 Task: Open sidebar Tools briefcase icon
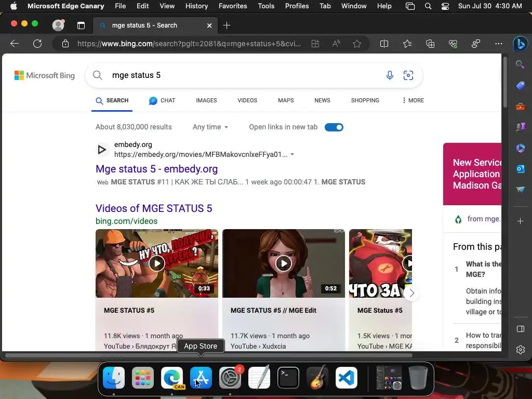pyautogui.click(x=521, y=107)
